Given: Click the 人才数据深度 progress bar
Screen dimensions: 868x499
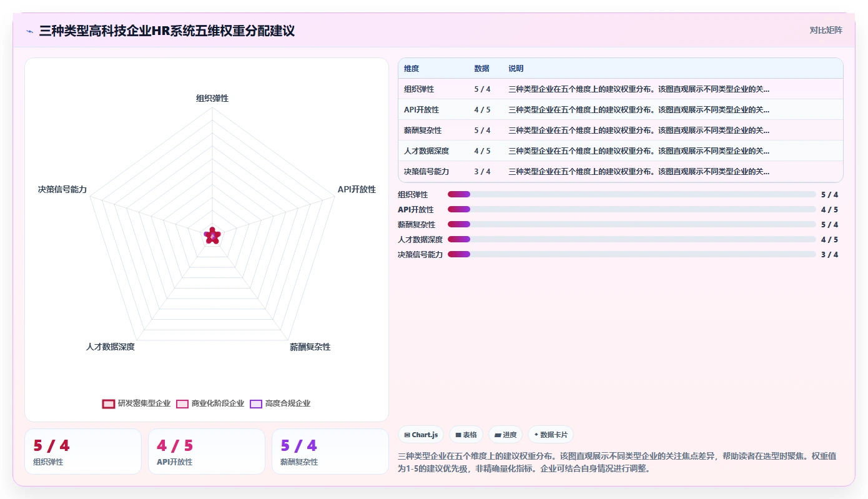Looking at the screenshot, I should tap(631, 239).
